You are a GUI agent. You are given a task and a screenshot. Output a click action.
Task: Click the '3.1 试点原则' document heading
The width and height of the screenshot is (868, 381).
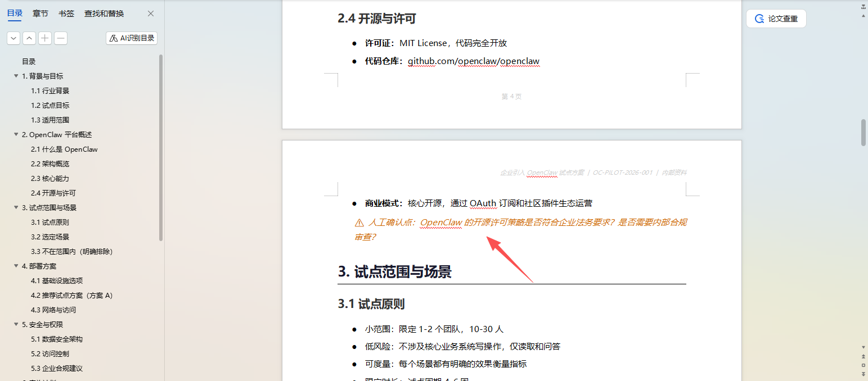371,304
